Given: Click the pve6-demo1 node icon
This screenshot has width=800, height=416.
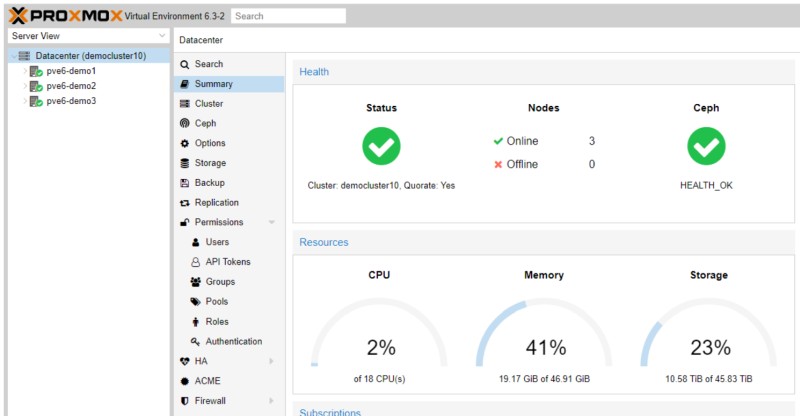Looking at the screenshot, I should (x=36, y=71).
